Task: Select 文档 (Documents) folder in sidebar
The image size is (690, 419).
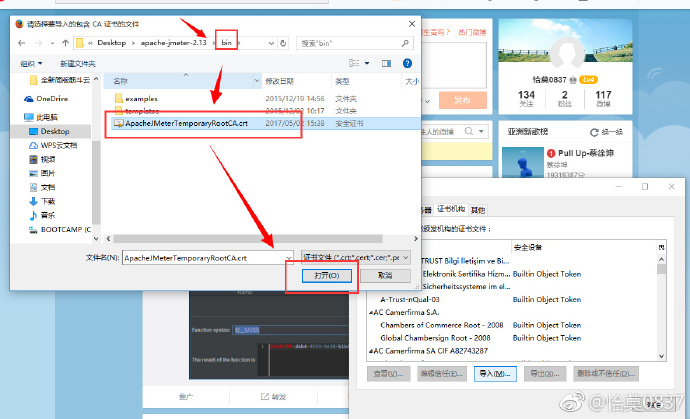Action: 48,187
